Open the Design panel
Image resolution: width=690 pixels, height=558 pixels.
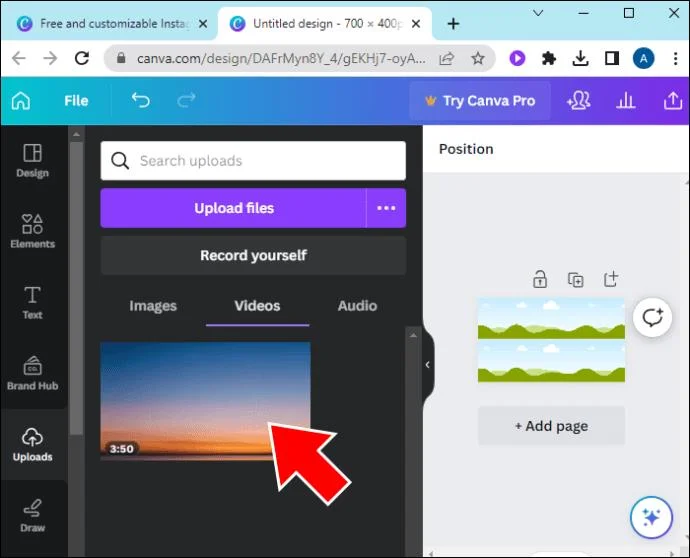[x=33, y=161]
